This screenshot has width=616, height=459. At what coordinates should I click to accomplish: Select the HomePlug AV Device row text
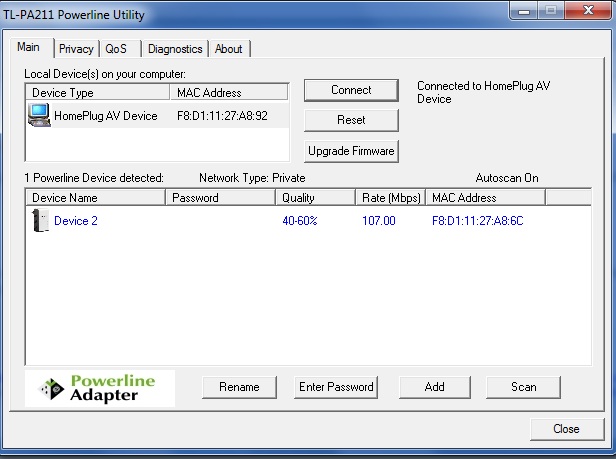pos(106,116)
